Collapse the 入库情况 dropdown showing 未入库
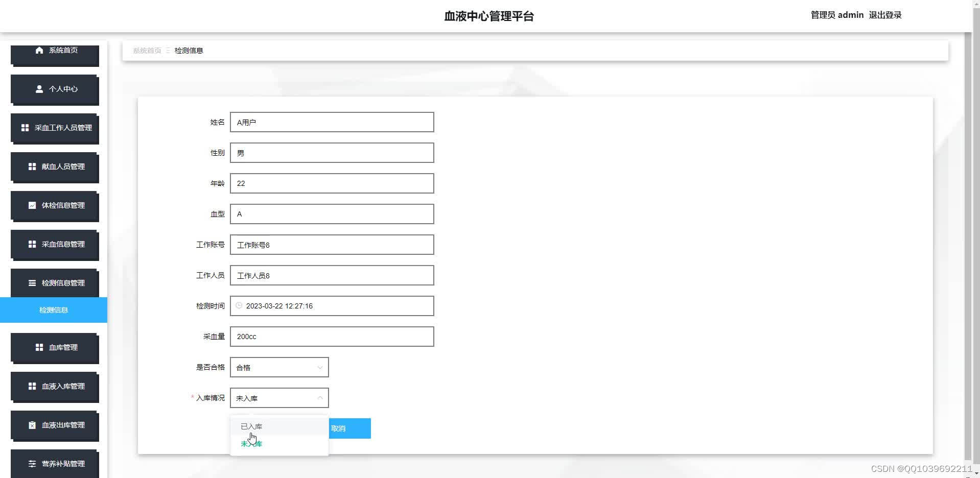This screenshot has height=478, width=980. (279, 398)
